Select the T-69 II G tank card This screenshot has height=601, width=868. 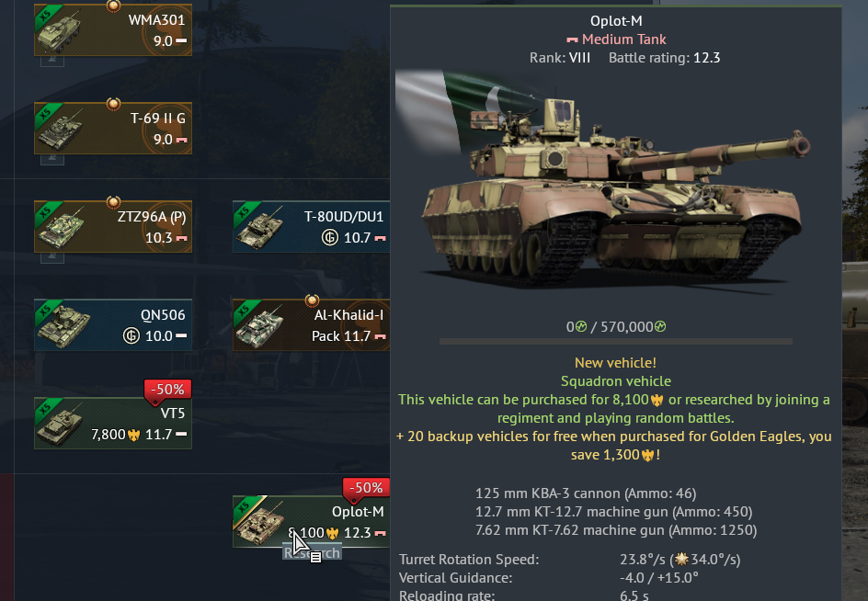[x=113, y=128]
